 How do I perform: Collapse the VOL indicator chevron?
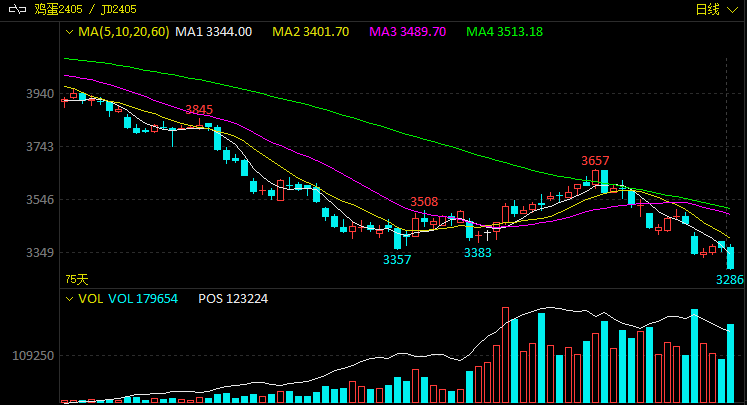point(69,299)
